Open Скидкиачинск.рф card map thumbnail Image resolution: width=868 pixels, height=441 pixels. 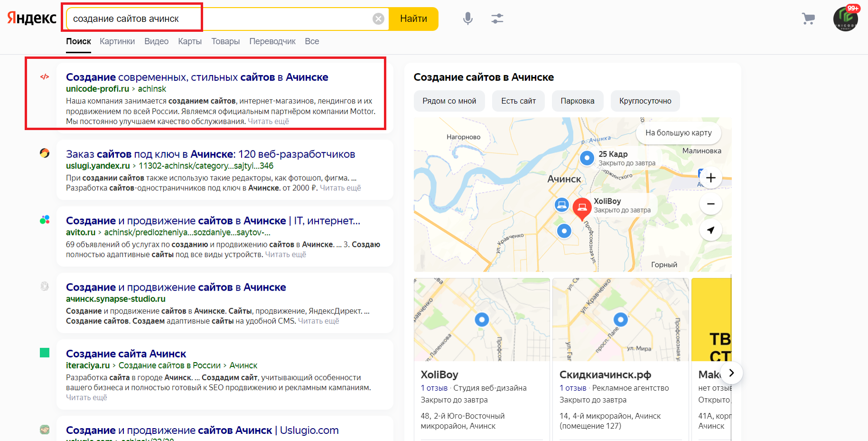click(621, 319)
